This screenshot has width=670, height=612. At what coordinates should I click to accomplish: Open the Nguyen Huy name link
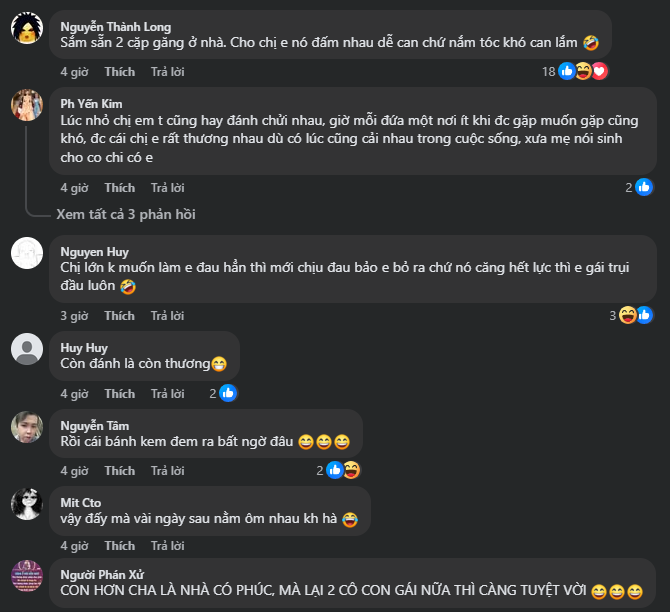pos(94,252)
